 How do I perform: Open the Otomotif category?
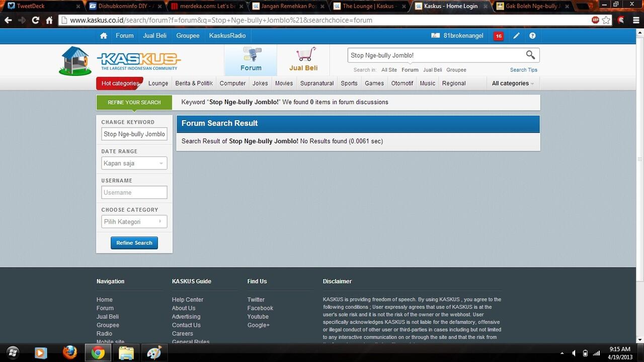(402, 83)
